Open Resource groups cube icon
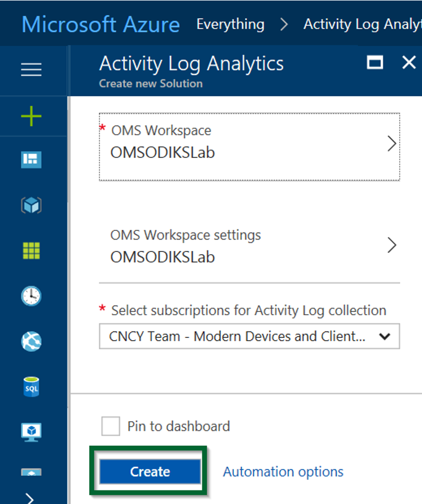The width and height of the screenshot is (422, 504). (x=31, y=205)
